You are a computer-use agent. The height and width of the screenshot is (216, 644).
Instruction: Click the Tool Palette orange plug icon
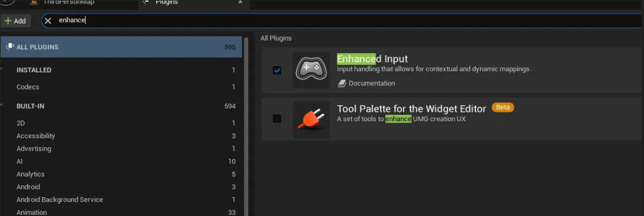click(311, 119)
